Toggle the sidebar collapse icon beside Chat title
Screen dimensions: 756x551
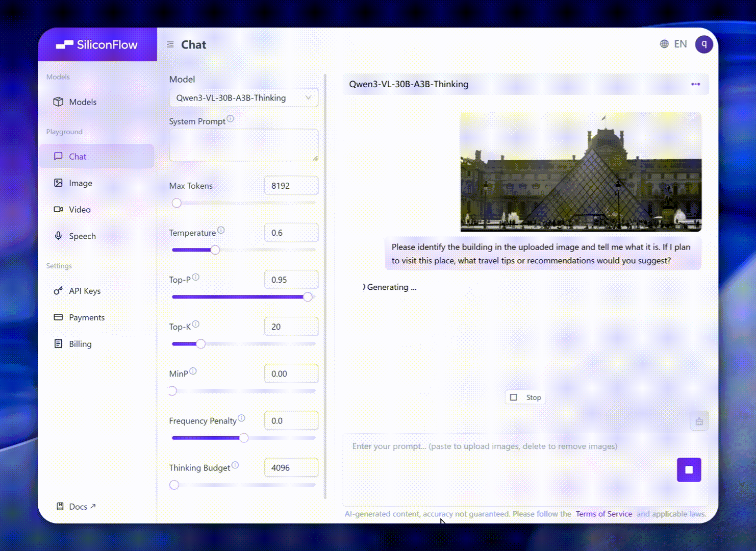(170, 45)
